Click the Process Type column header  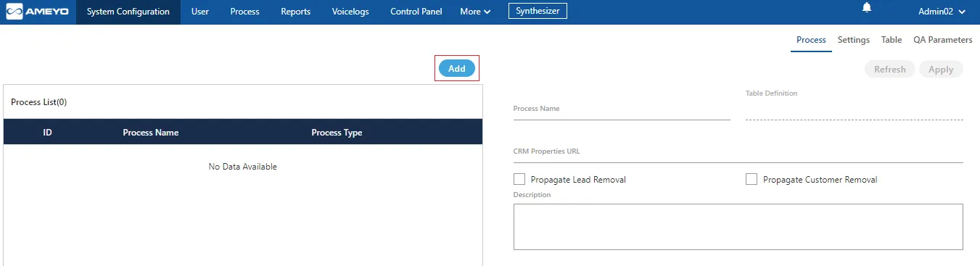tap(337, 133)
